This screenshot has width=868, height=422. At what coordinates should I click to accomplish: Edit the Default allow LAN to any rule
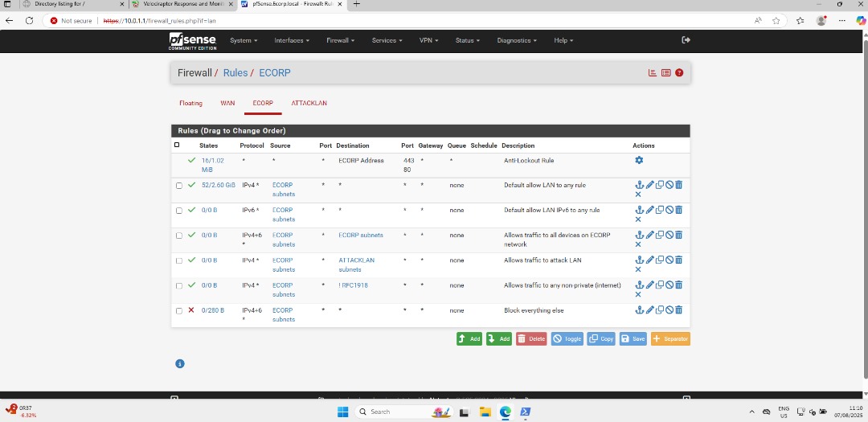[650, 185]
